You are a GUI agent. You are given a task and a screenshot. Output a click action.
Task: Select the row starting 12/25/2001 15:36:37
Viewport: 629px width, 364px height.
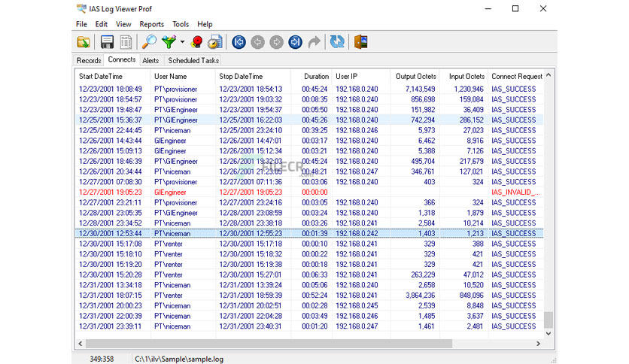pos(309,120)
